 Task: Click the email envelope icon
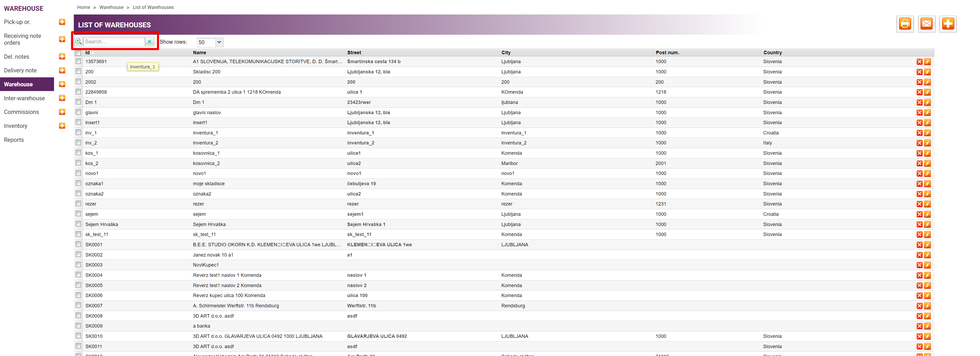pos(926,24)
